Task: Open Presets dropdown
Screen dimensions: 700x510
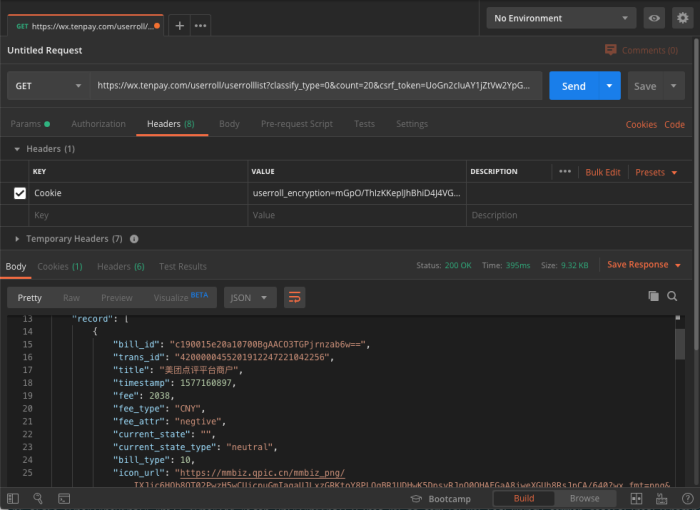Action: tap(656, 172)
